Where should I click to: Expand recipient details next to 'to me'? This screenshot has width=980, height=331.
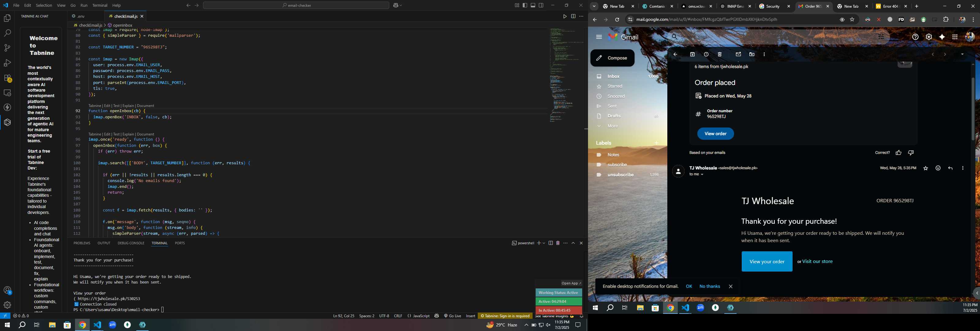pos(702,175)
